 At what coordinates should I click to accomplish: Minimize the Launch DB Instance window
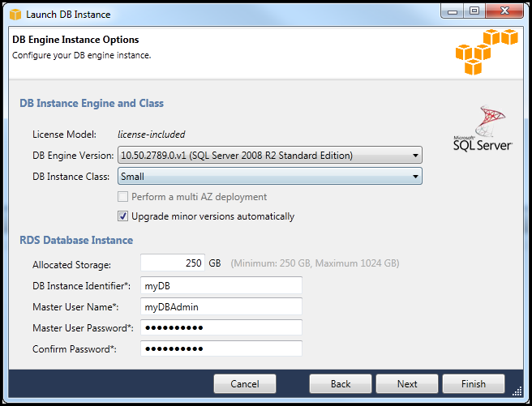click(453, 11)
